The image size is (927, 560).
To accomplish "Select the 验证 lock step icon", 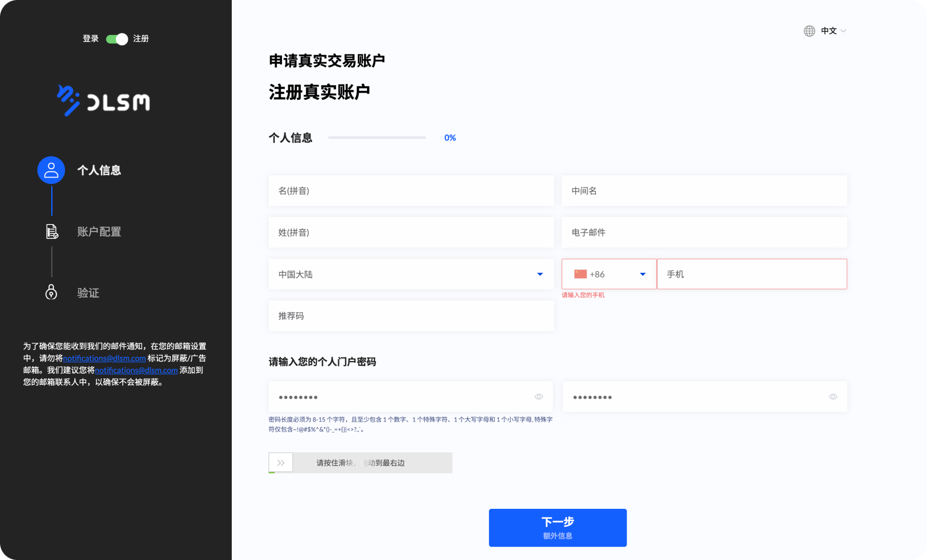I will click(x=51, y=293).
